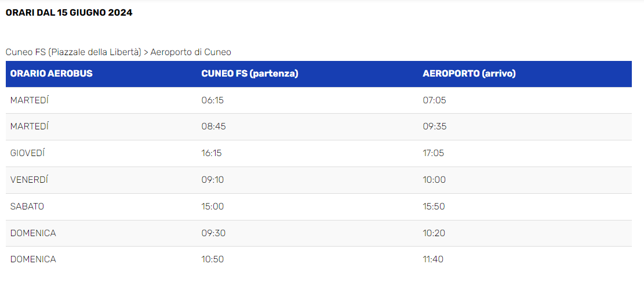The height and width of the screenshot is (282, 644).
Task: Click the 10:00 arrival time
Action: pyautogui.click(x=434, y=180)
